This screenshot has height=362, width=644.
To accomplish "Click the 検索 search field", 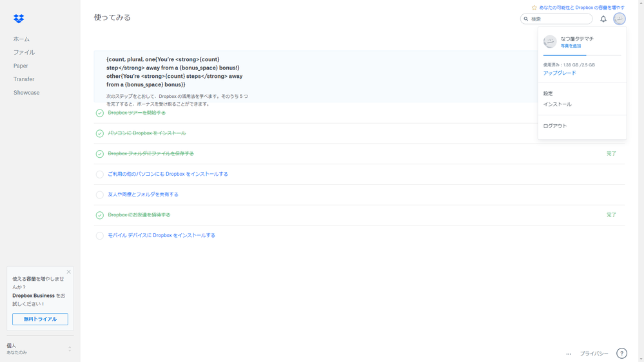I will click(x=560, y=19).
